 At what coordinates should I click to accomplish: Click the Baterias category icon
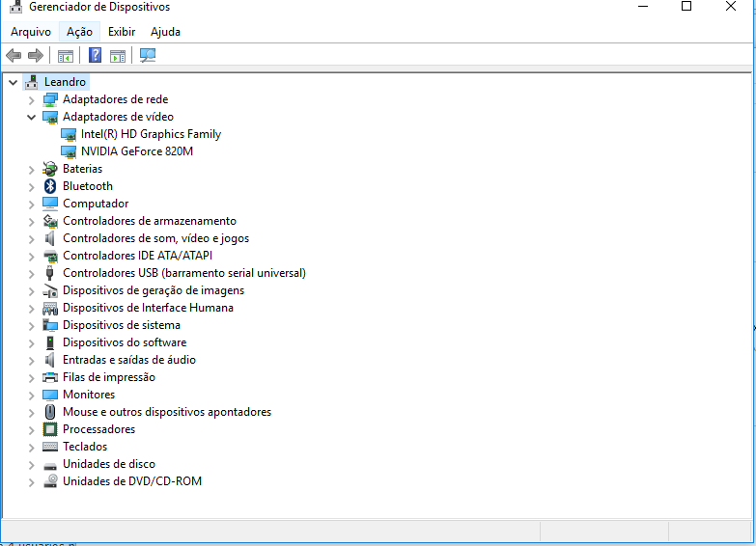pyautogui.click(x=50, y=169)
